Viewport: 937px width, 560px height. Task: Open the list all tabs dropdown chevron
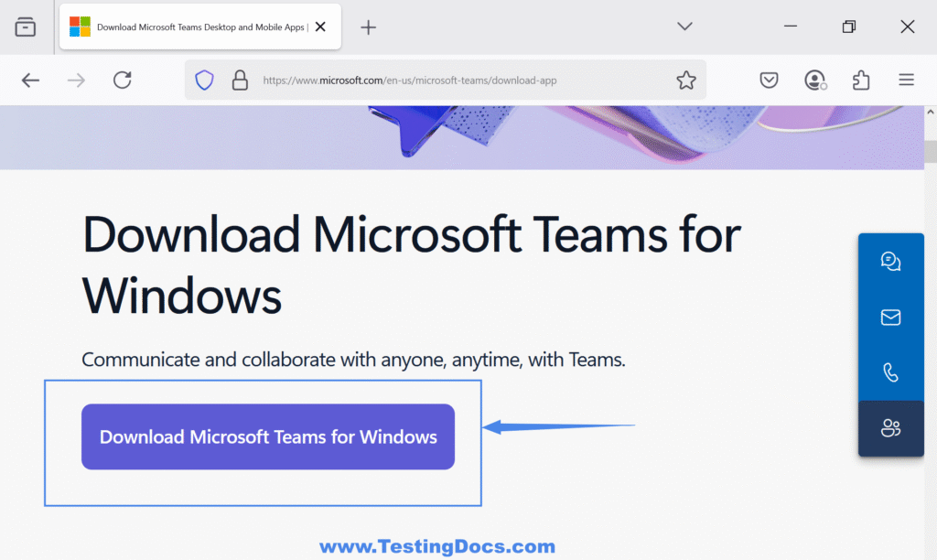coord(684,27)
